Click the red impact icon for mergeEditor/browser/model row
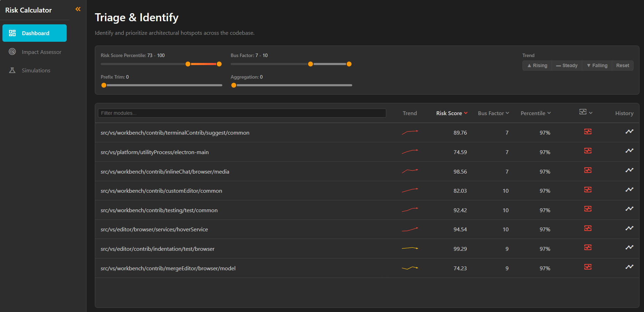644x312 pixels. click(587, 267)
